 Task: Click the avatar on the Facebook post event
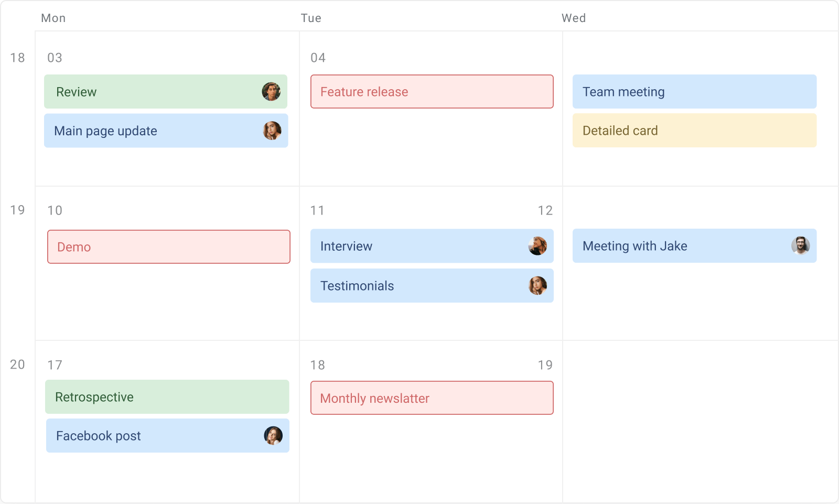pyautogui.click(x=274, y=436)
